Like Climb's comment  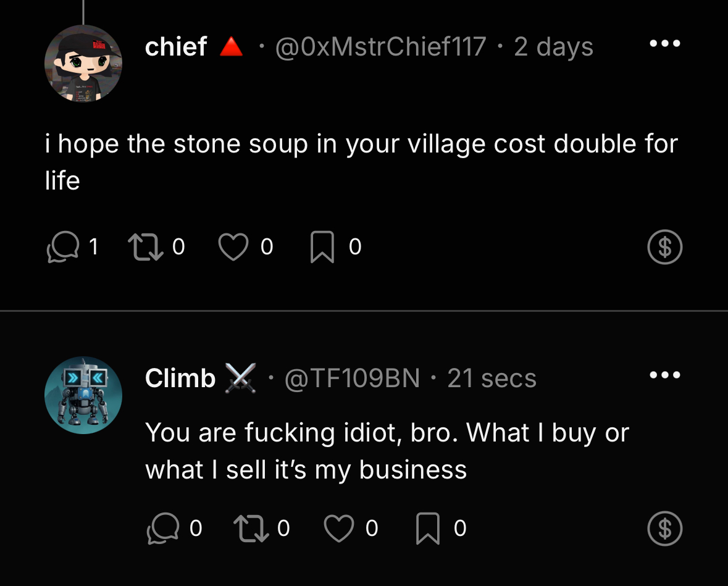pyautogui.click(x=339, y=529)
